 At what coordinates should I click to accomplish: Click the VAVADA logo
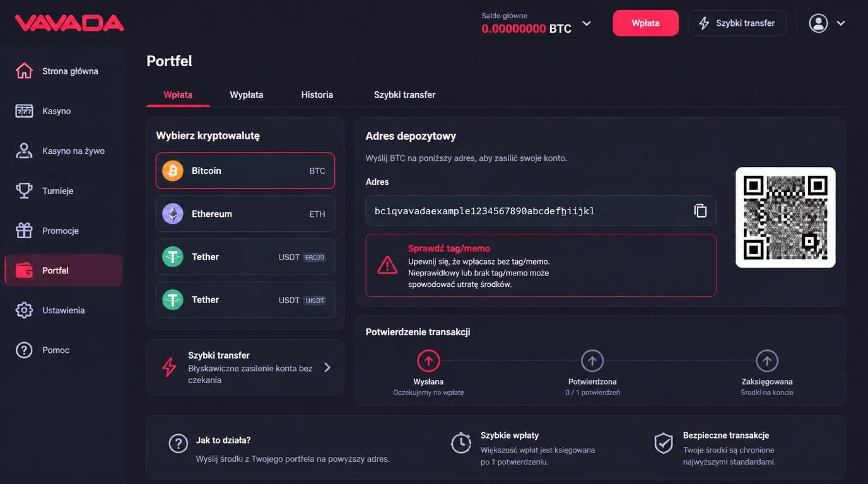(69, 23)
